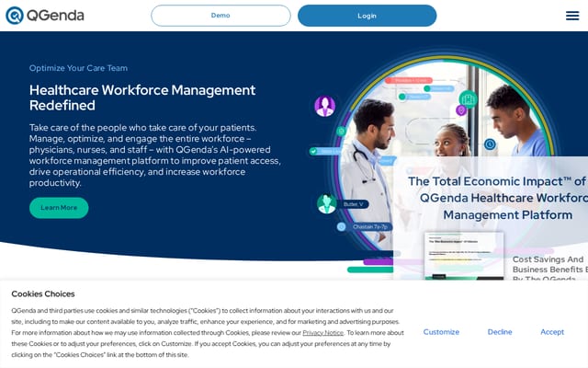The width and height of the screenshot is (588, 368).
Task: Click the Login button
Action: point(367,16)
